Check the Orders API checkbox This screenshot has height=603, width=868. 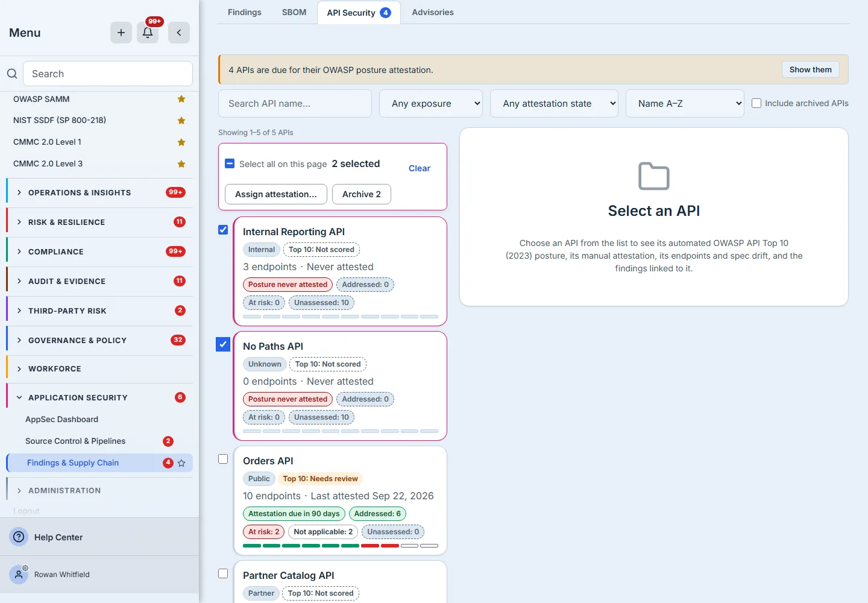pos(223,459)
